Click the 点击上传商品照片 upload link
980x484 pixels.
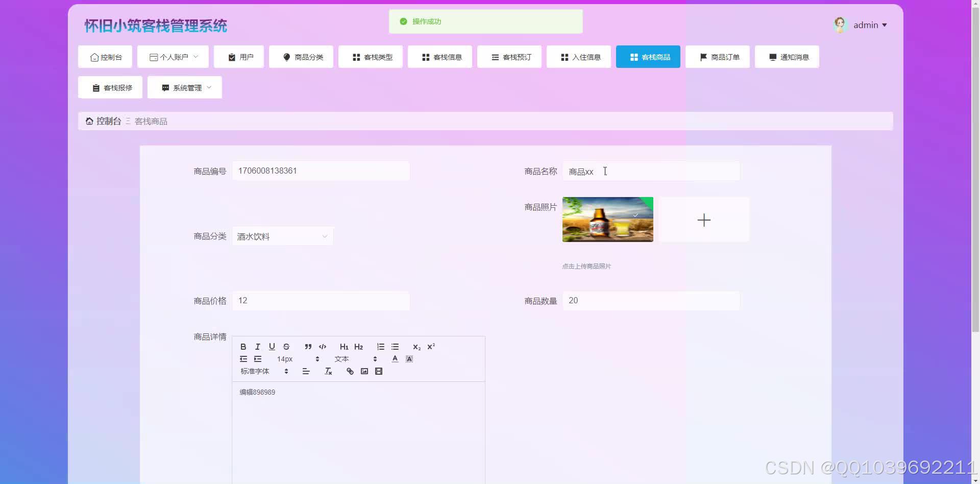pos(586,266)
